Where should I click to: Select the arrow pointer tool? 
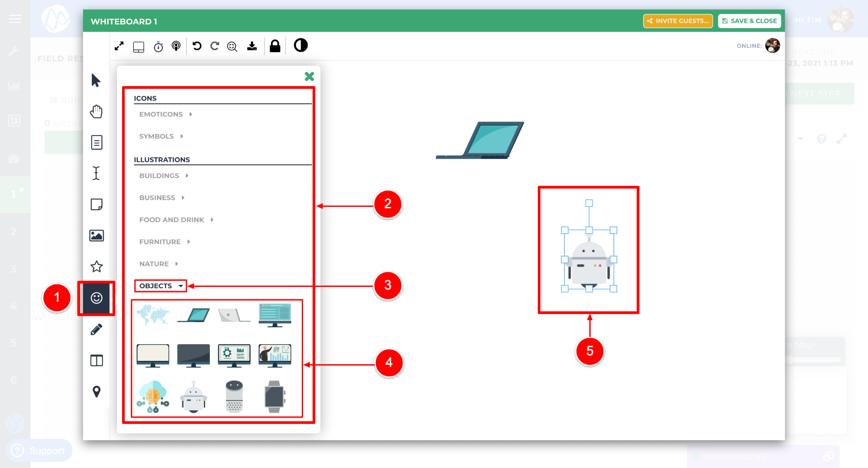coord(96,80)
